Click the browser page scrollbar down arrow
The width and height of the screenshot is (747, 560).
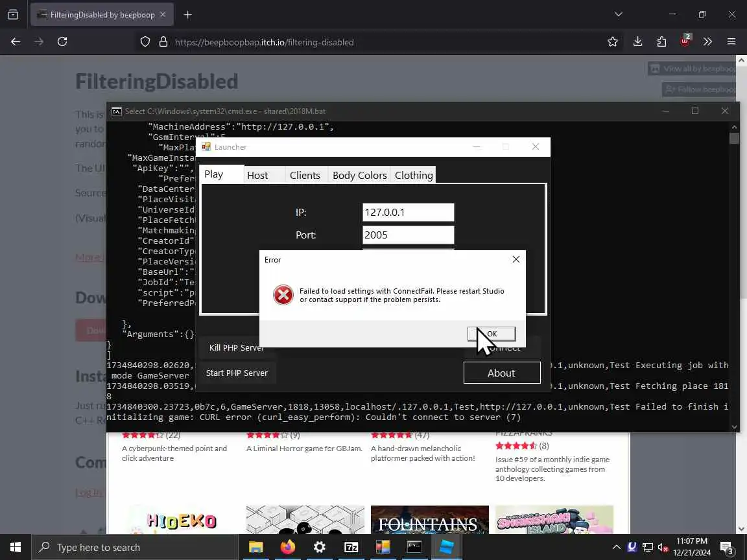pyautogui.click(x=741, y=529)
